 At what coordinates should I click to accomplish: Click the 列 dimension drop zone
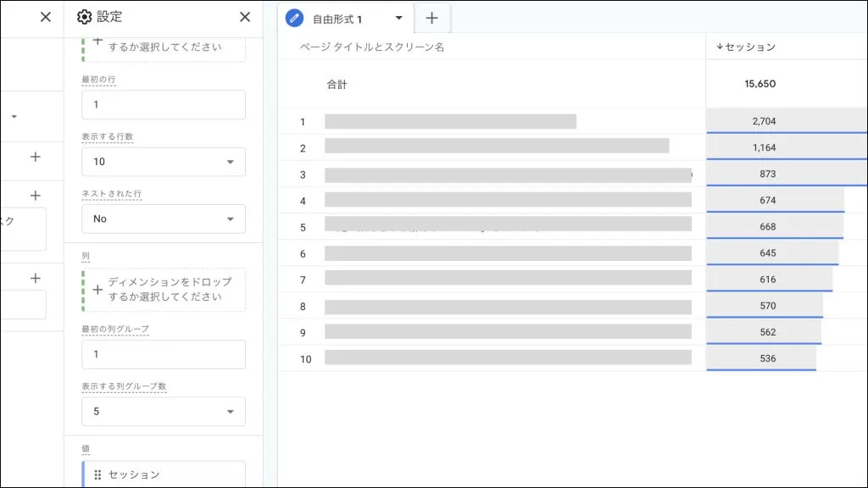[164, 290]
